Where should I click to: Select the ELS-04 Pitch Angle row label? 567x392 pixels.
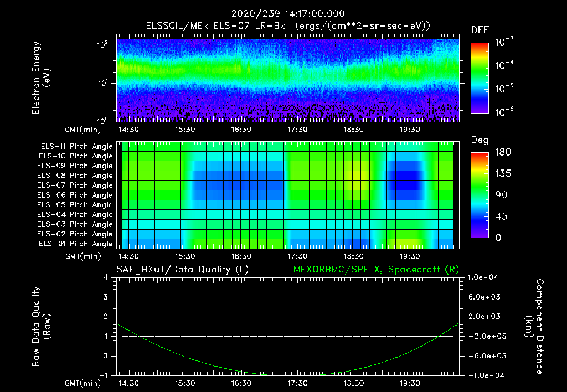click(75, 214)
